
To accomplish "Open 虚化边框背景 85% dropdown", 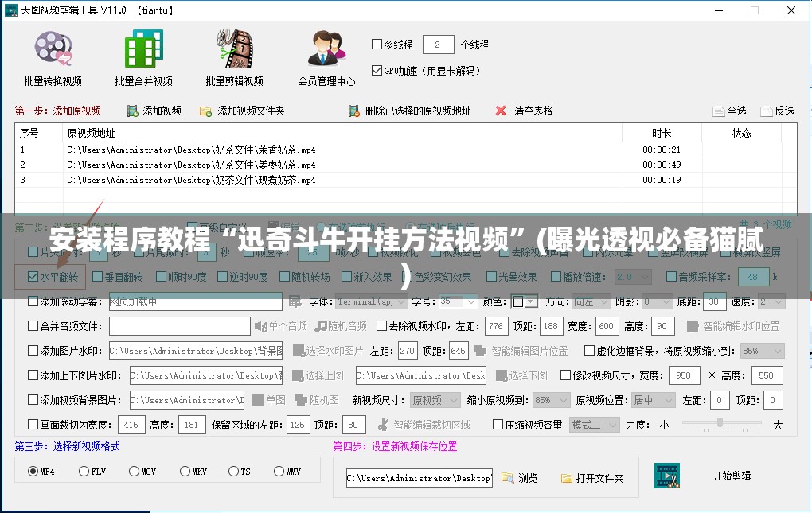I will pyautogui.click(x=763, y=351).
